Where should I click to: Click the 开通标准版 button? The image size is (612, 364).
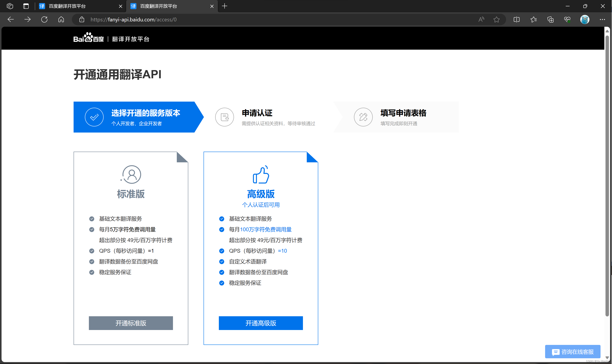[131, 323]
